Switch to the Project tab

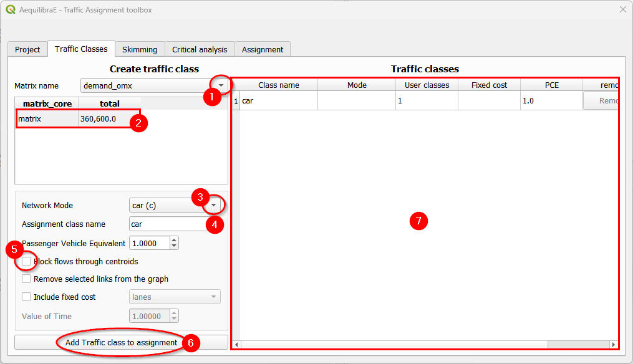(27, 49)
